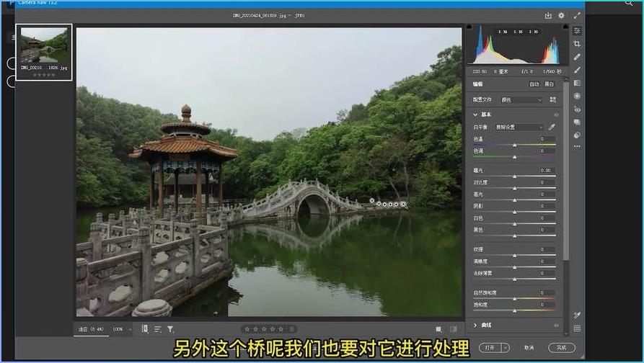Click the 完成 done button
644x363 pixels.
(562, 347)
